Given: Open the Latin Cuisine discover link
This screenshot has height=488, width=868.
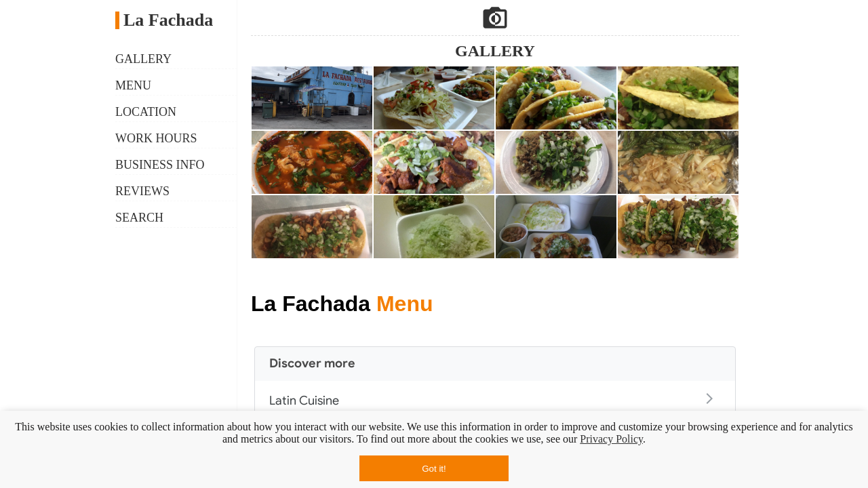Looking at the screenshot, I should pyautogui.click(x=304, y=401).
